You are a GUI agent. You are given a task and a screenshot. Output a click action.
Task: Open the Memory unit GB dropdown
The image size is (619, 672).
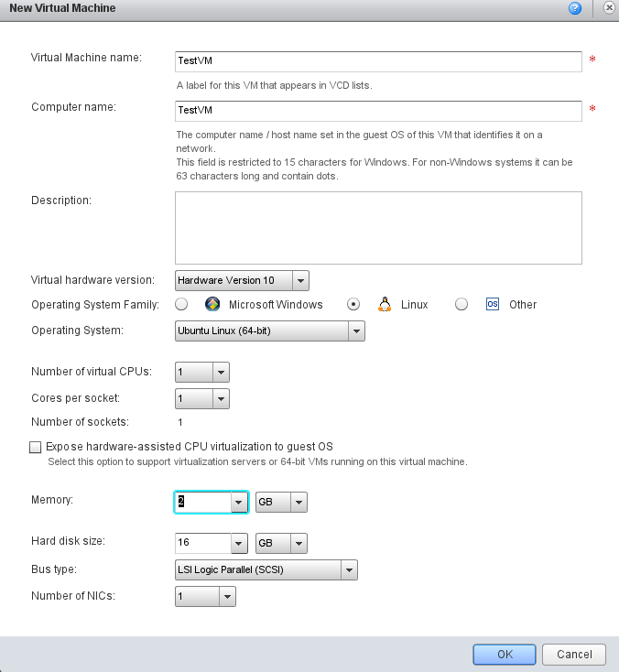(298, 502)
